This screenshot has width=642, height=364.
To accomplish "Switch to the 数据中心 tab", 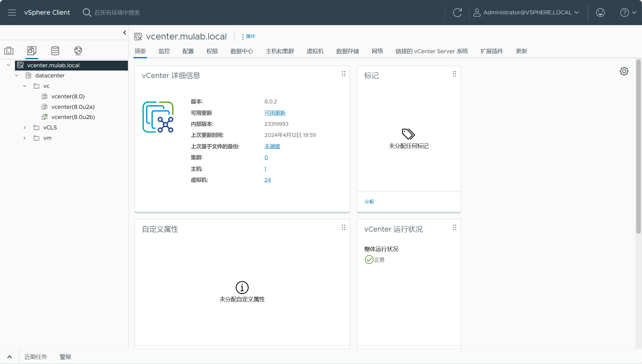I will click(x=242, y=51).
